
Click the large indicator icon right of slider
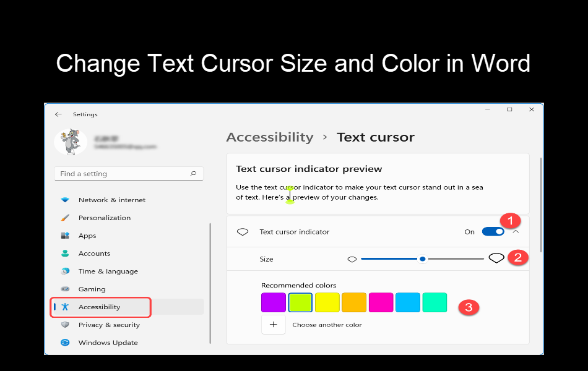point(496,258)
